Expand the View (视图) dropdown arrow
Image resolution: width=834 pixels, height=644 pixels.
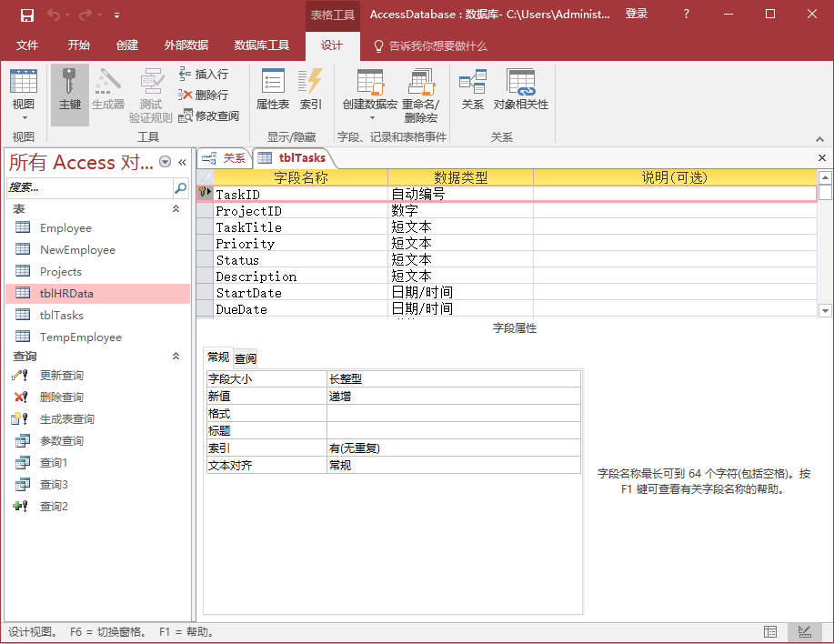(x=24, y=117)
